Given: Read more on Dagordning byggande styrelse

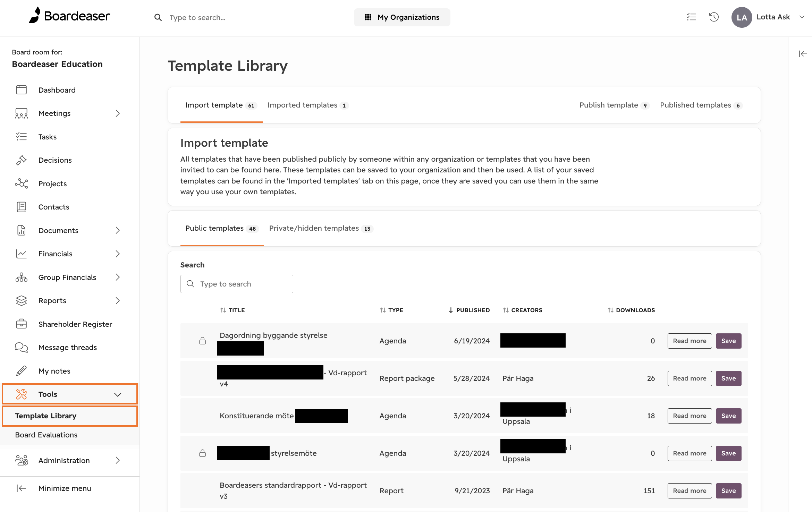Looking at the screenshot, I should pyautogui.click(x=690, y=341).
